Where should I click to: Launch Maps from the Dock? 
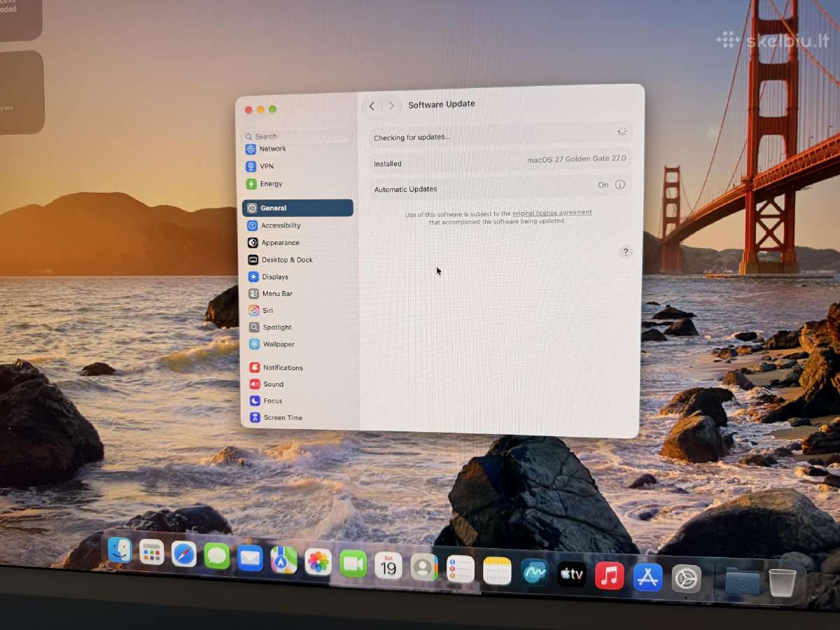click(x=283, y=560)
